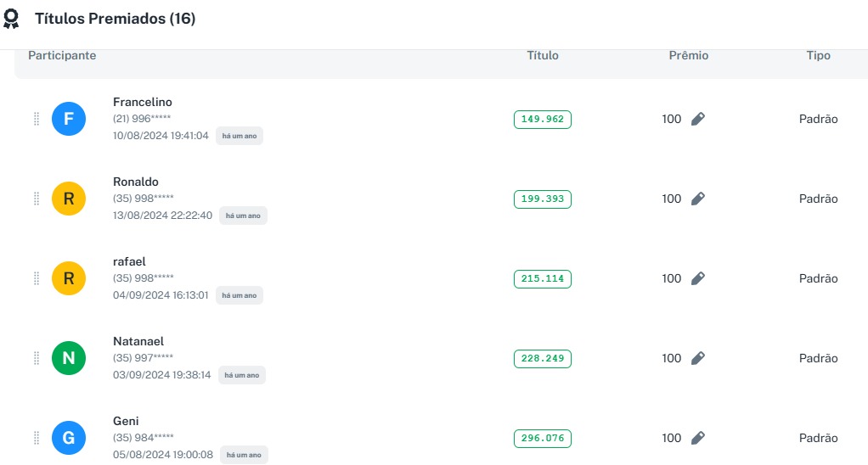Select title badge 296.076
This screenshot has height=465, width=868.
point(543,438)
